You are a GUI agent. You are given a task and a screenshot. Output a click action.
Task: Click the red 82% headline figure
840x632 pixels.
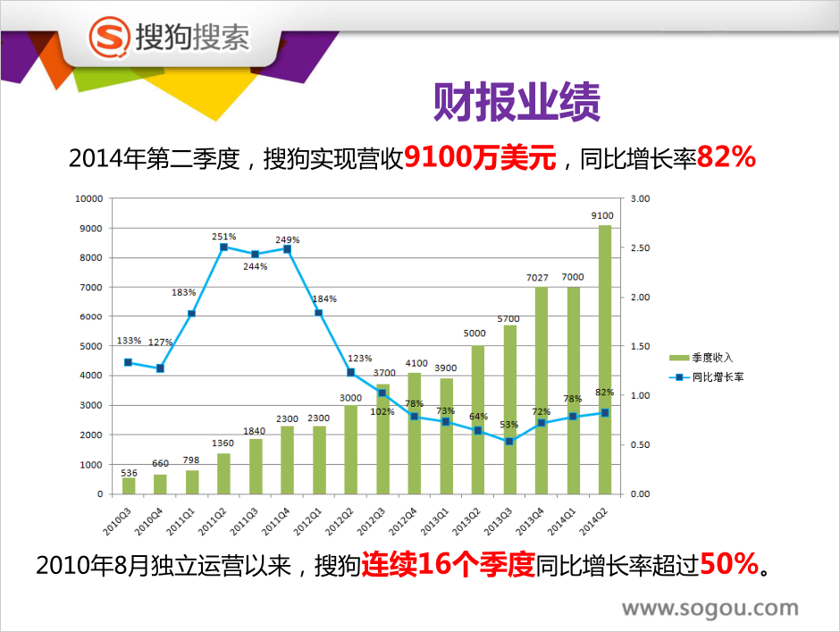[727, 157]
